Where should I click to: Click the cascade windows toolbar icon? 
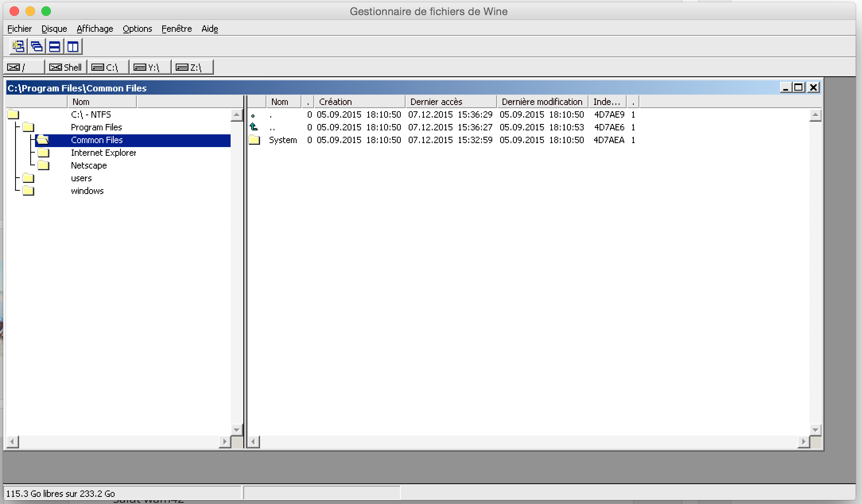point(37,47)
